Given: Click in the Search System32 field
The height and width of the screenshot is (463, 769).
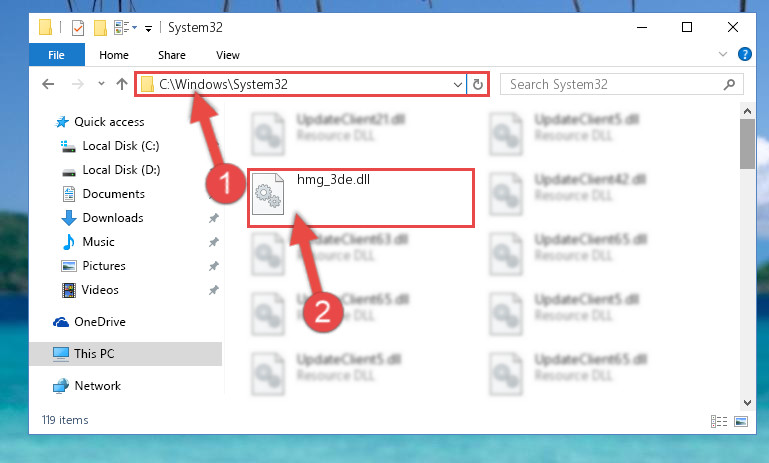Looking at the screenshot, I should tap(613, 84).
